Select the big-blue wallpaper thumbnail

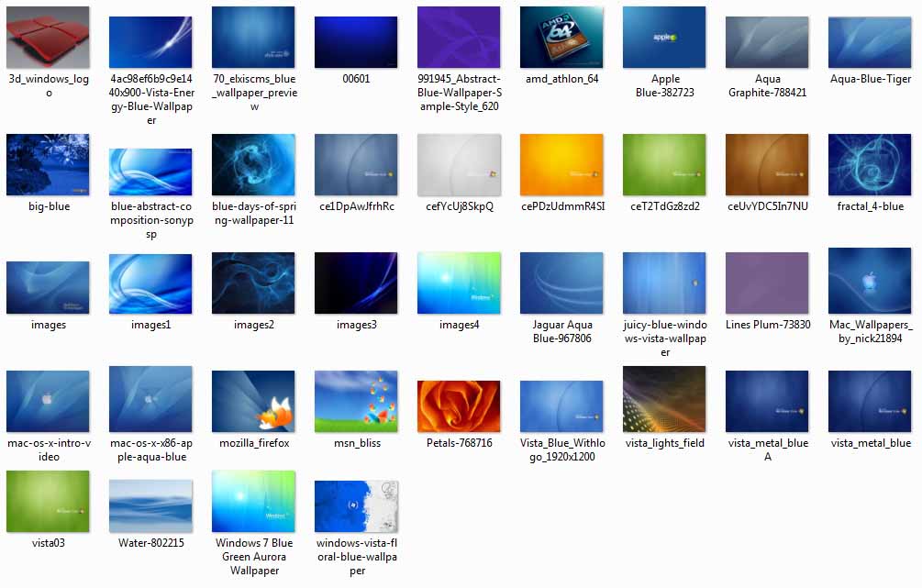[48, 165]
